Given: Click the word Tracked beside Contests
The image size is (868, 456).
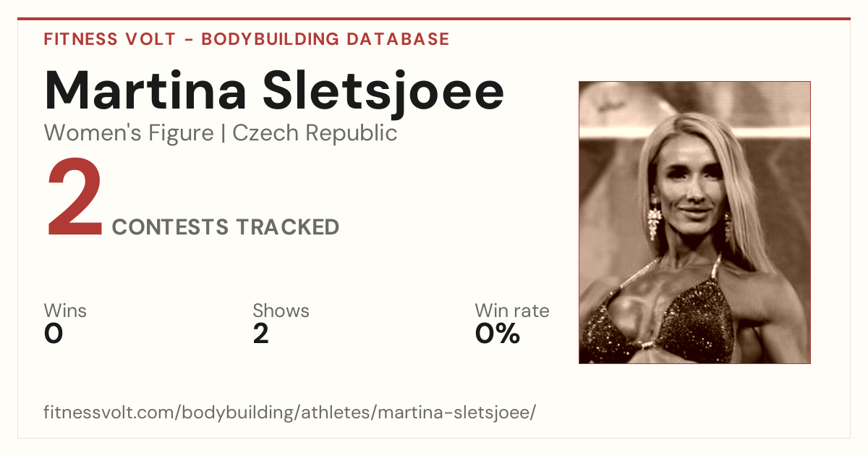Looking at the screenshot, I should coord(287,227).
